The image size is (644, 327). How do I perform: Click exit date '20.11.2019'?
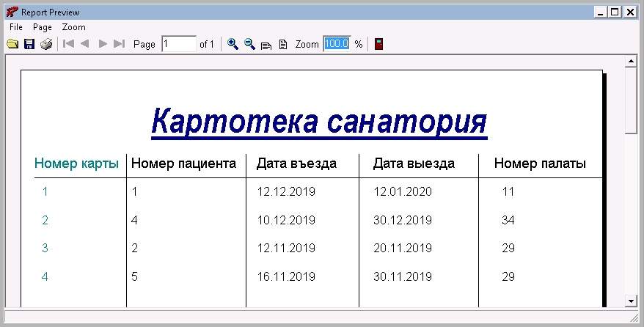pos(403,249)
